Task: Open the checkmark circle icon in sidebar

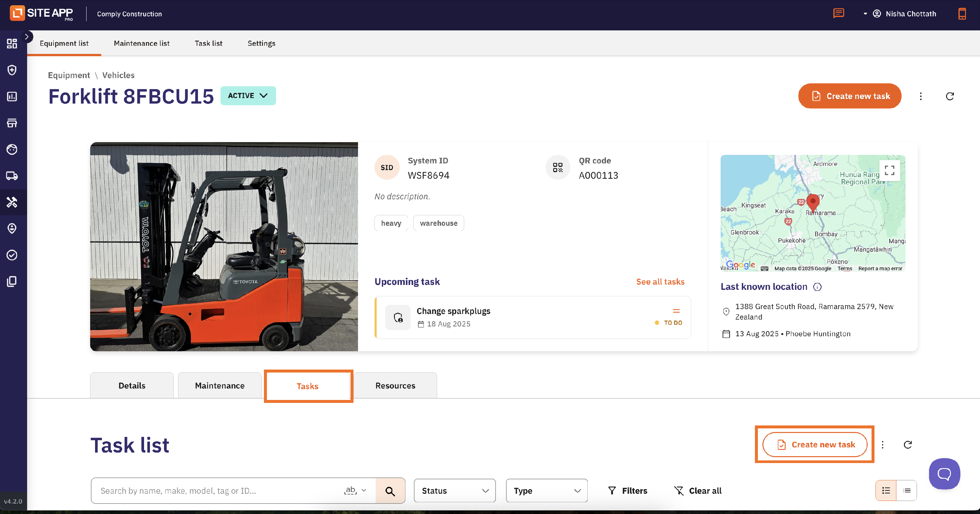Action: pyautogui.click(x=12, y=255)
